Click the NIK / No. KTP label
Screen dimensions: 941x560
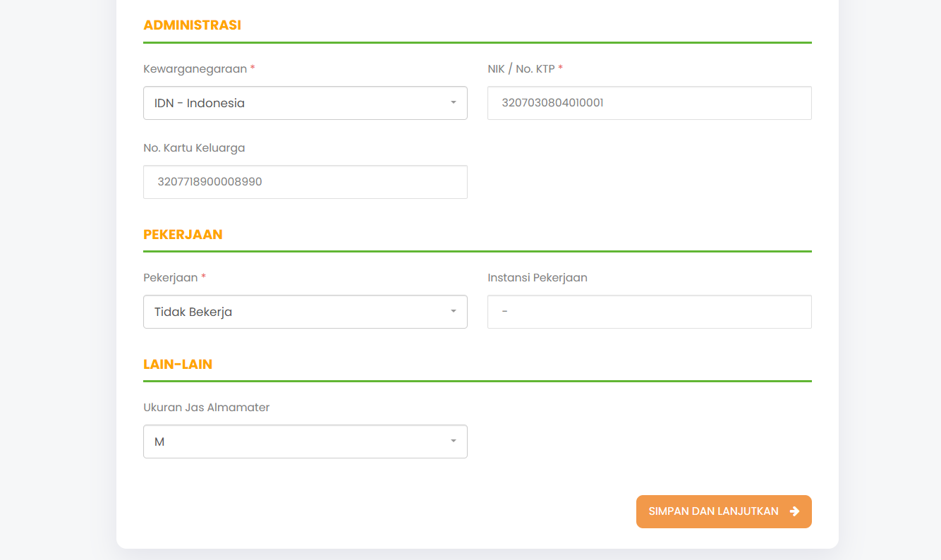click(521, 69)
